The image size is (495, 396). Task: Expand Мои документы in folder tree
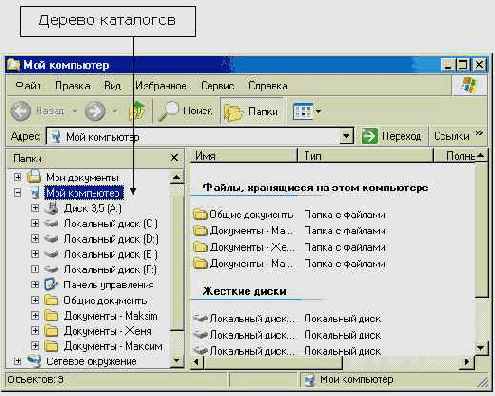point(18,177)
